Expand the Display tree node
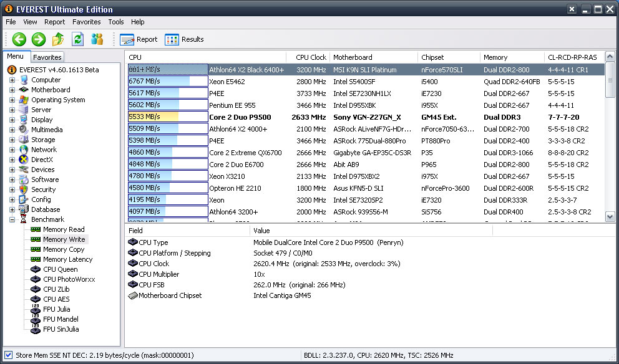 point(12,120)
